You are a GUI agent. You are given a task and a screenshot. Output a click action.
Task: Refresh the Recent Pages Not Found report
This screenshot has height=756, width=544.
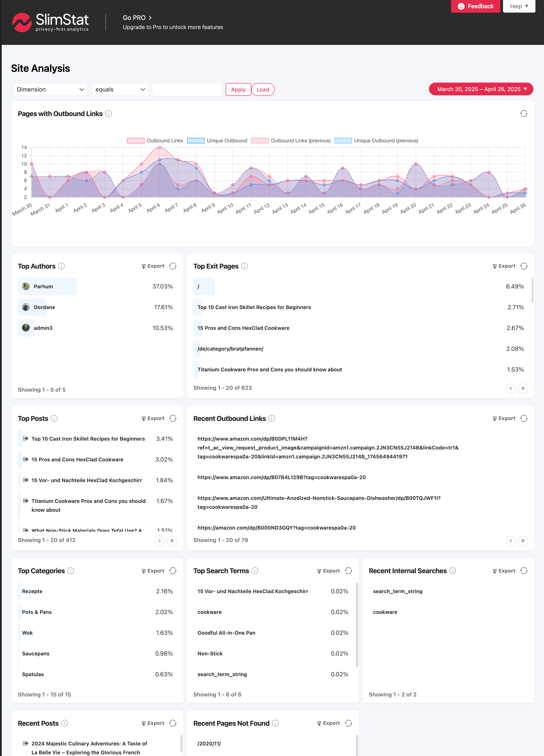[x=348, y=723]
